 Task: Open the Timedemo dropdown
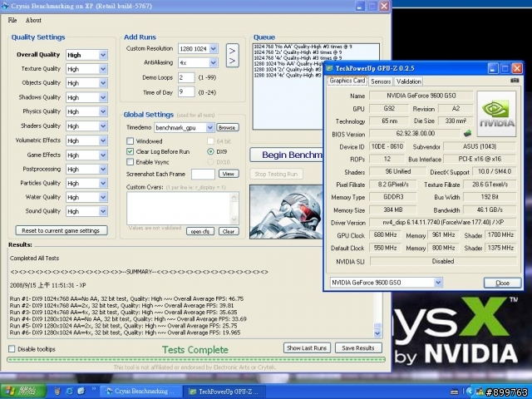[209, 127]
